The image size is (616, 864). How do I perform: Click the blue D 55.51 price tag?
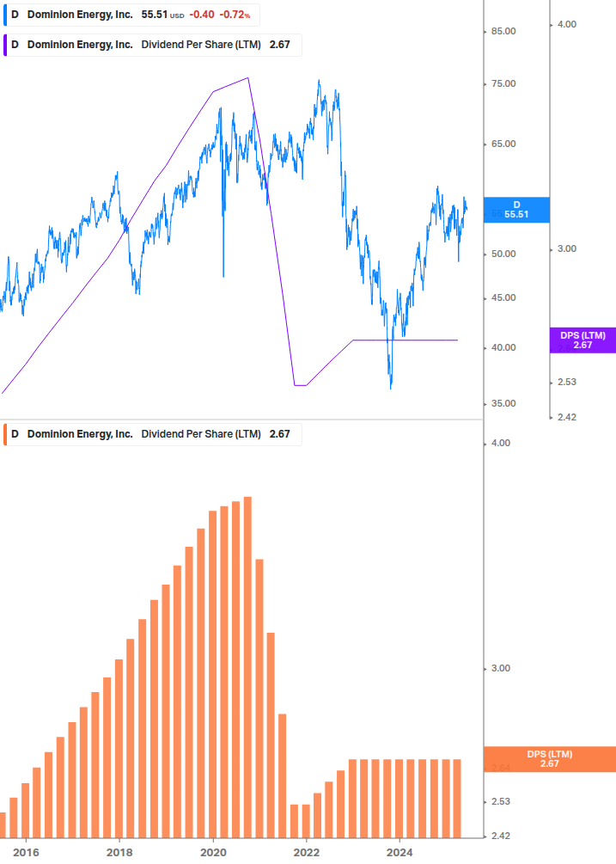[x=516, y=210]
